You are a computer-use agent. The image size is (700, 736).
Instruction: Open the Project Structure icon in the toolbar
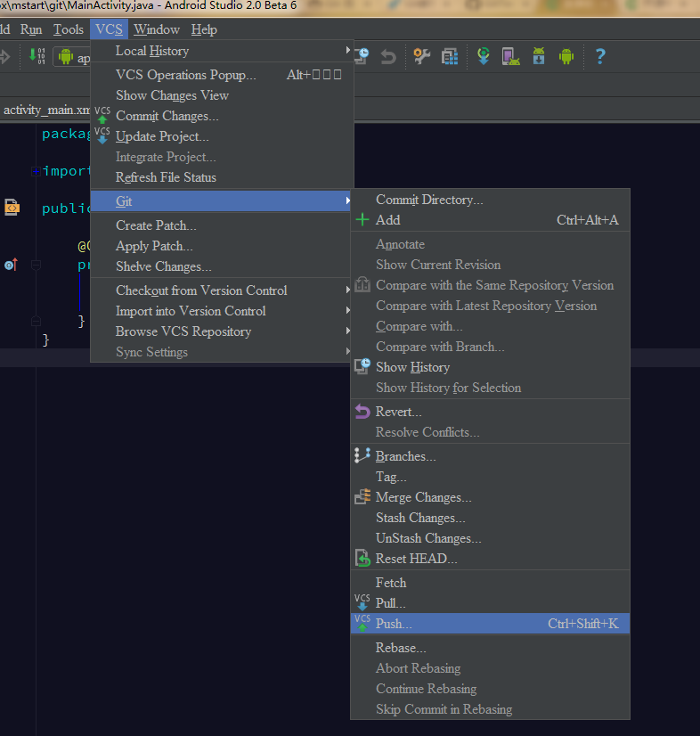[x=450, y=56]
